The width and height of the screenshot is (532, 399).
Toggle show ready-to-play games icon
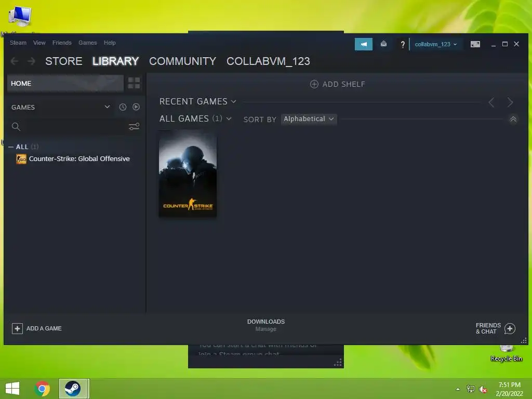136,107
